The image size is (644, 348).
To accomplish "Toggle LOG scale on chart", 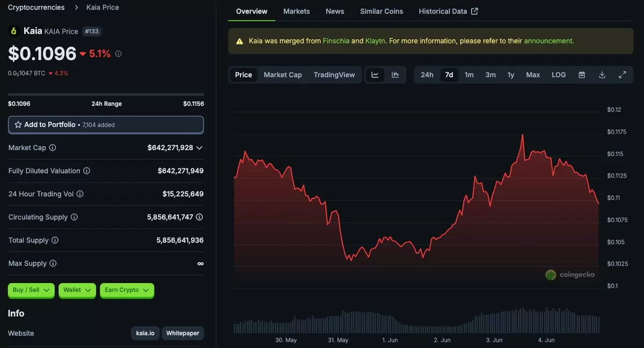I will click(559, 75).
